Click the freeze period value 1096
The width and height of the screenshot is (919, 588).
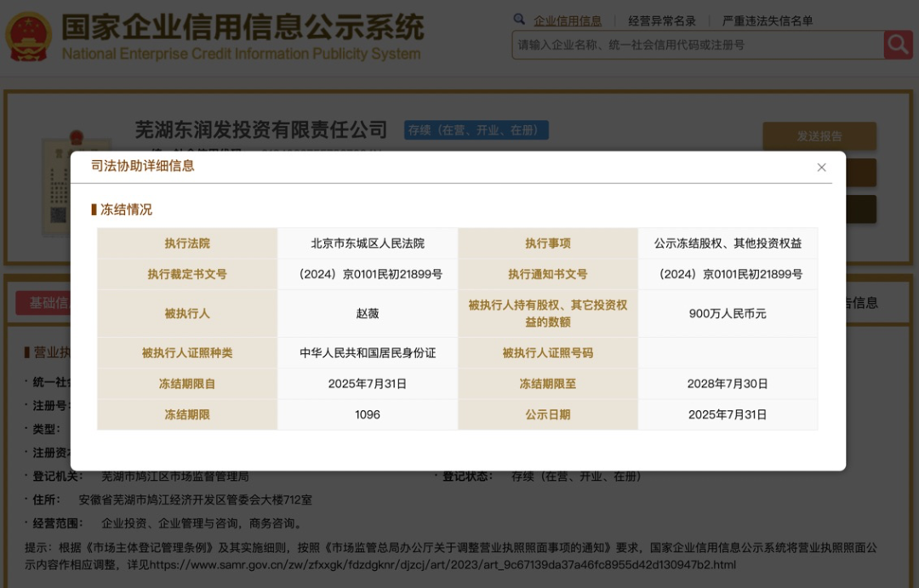[x=368, y=415]
